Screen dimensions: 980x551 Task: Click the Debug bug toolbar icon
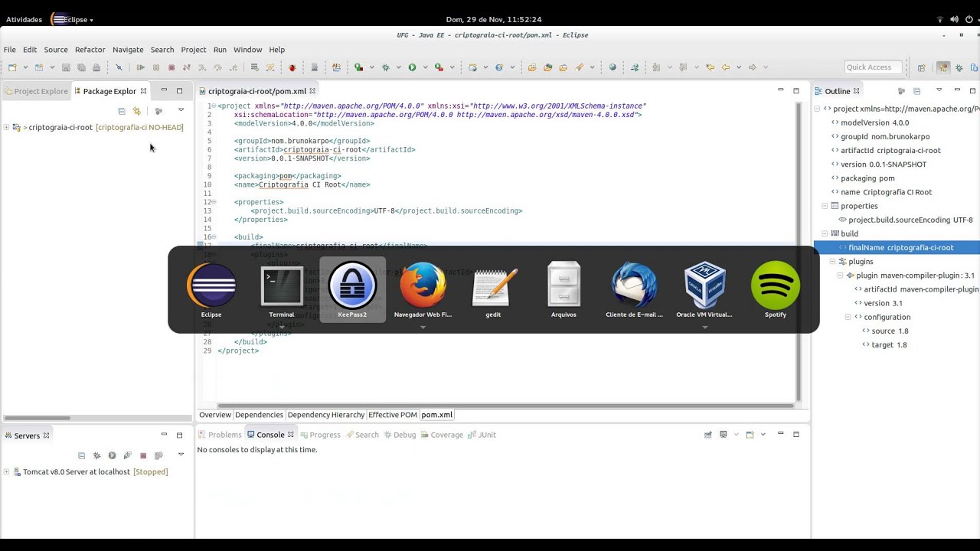coord(385,67)
